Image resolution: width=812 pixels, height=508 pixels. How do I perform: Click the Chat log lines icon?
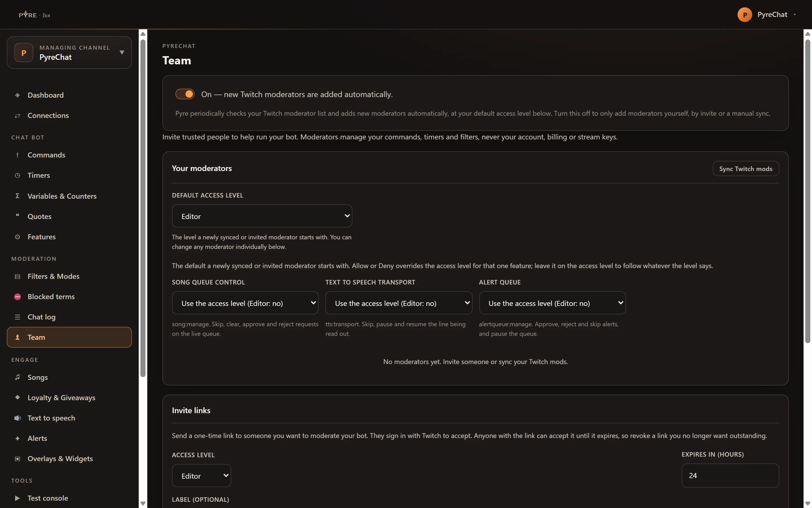coord(17,317)
